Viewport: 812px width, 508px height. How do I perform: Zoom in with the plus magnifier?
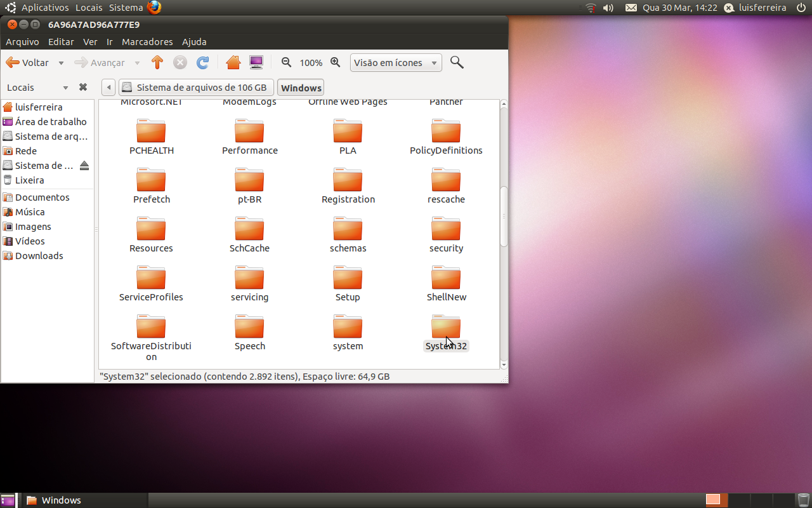pyautogui.click(x=336, y=62)
